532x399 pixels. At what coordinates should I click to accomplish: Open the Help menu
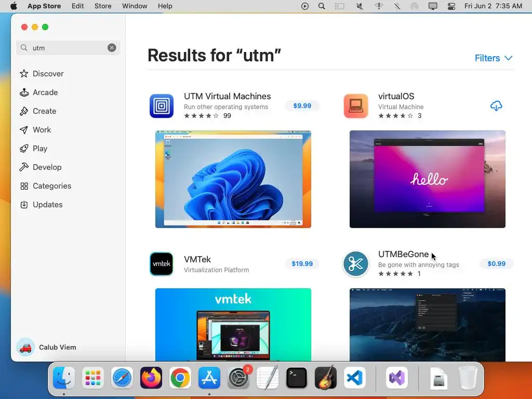click(x=165, y=6)
